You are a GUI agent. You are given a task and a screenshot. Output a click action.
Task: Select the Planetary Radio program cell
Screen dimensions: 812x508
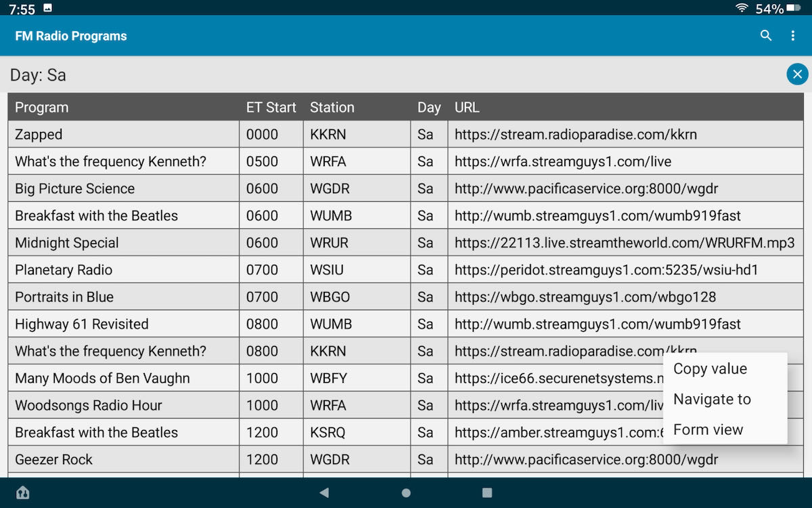(x=124, y=270)
